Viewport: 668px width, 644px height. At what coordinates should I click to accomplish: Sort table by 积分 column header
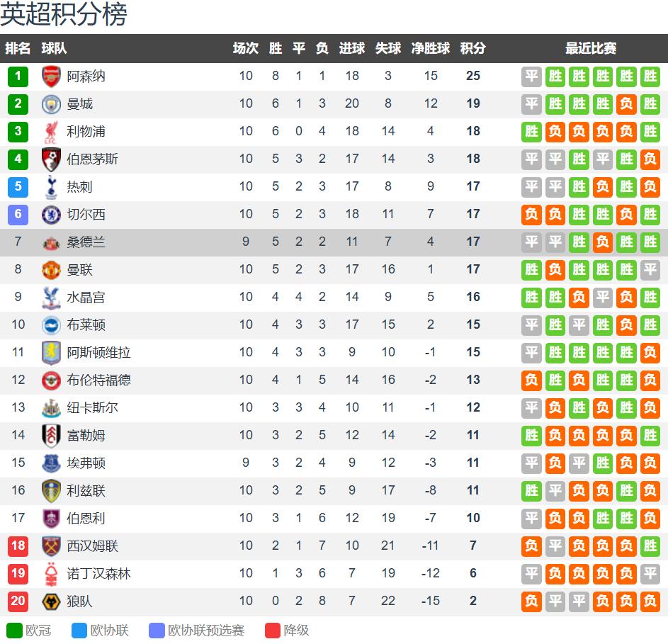pyautogui.click(x=472, y=48)
